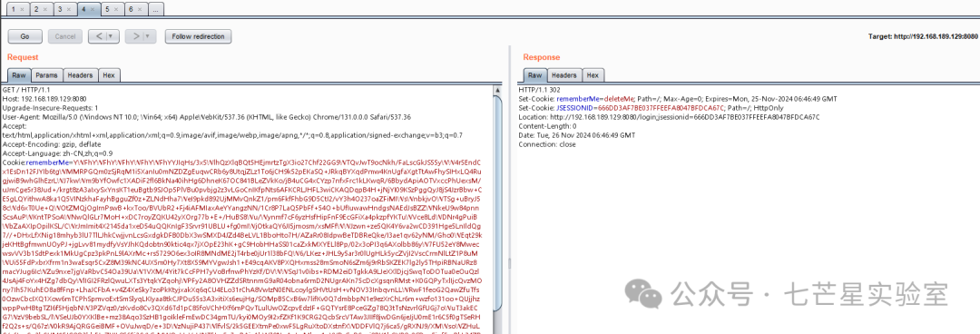
Task: Open the Response Hex tab
Action: click(593, 75)
